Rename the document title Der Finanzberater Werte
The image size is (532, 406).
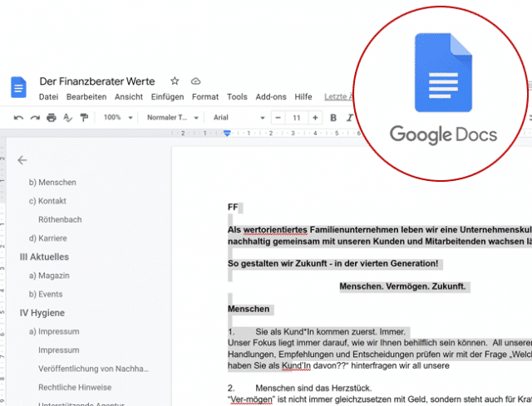tap(97, 81)
